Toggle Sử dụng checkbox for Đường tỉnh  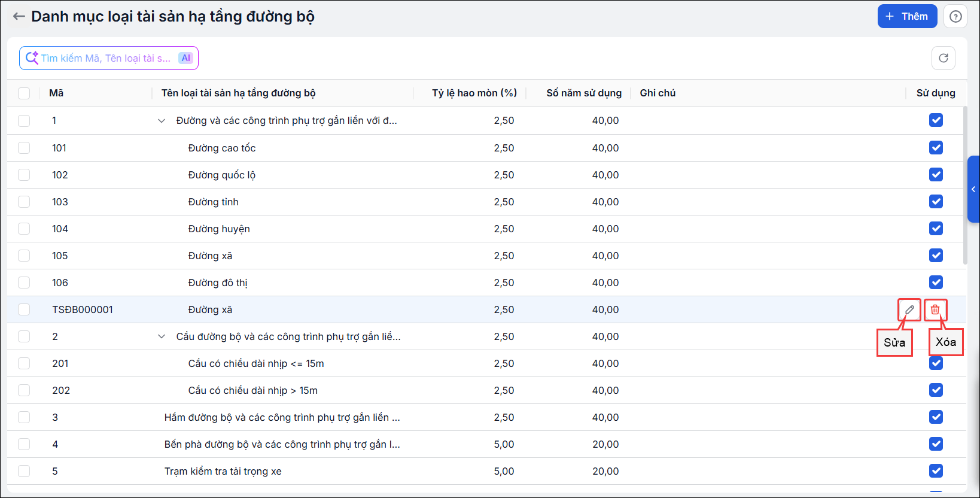tap(936, 201)
